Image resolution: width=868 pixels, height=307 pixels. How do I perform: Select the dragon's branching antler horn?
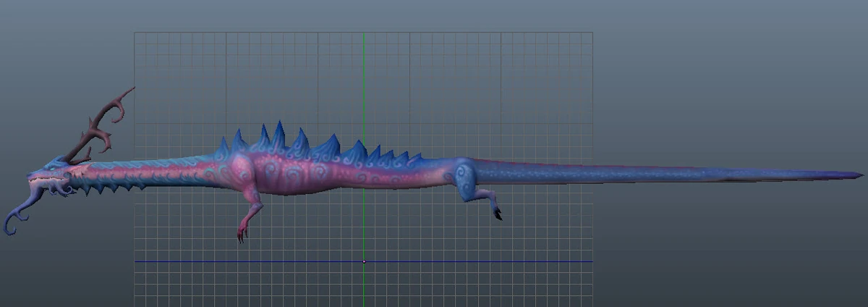coord(98,127)
